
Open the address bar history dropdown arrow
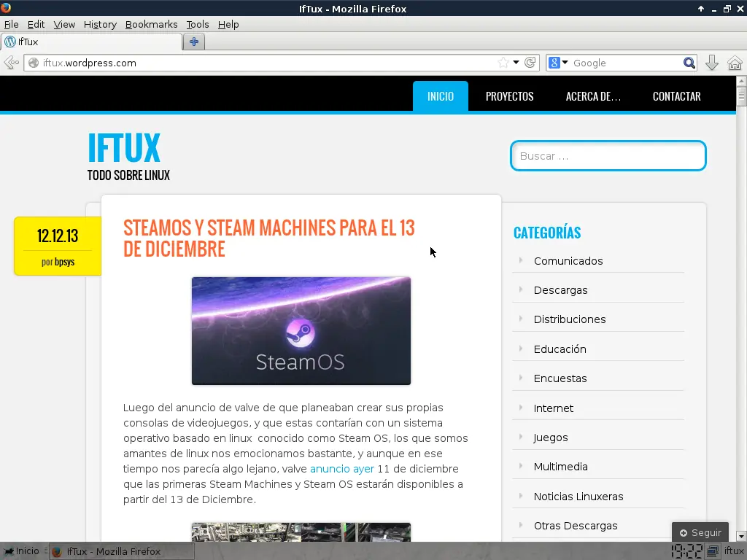[x=516, y=63]
